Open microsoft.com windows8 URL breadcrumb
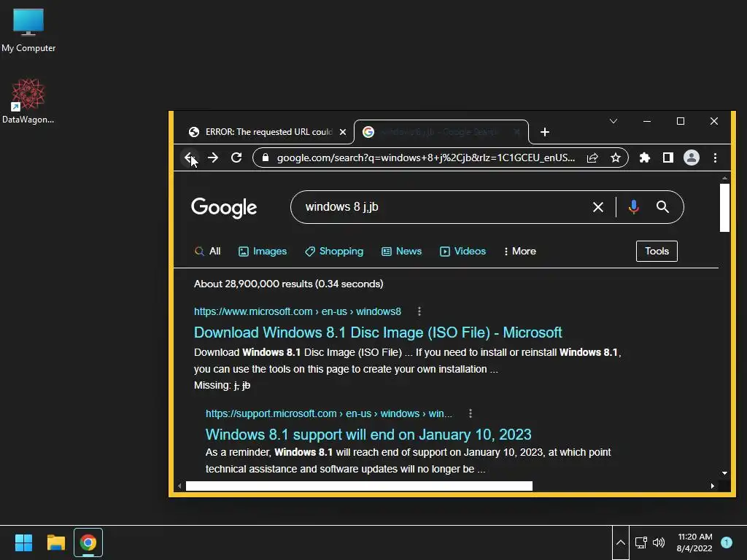This screenshot has height=560, width=747. coord(298,311)
